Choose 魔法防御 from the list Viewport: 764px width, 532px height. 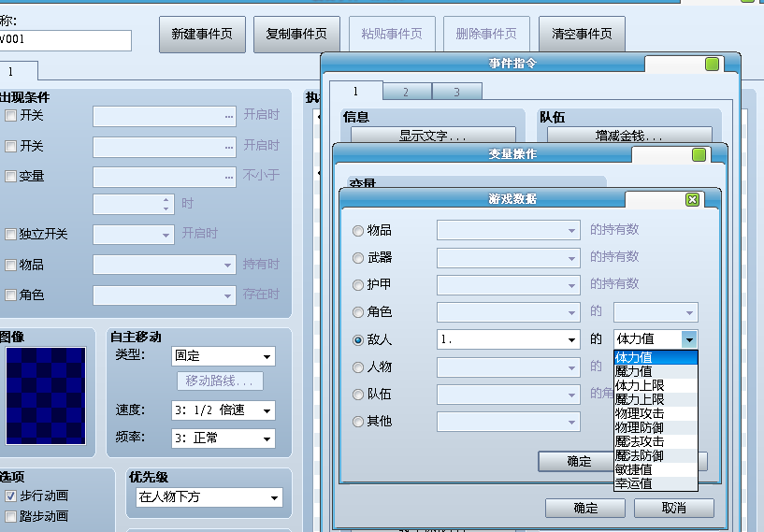[656, 456]
